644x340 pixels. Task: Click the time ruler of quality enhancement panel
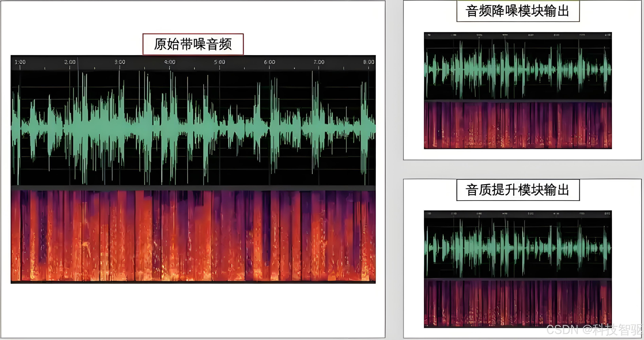[x=518, y=214]
